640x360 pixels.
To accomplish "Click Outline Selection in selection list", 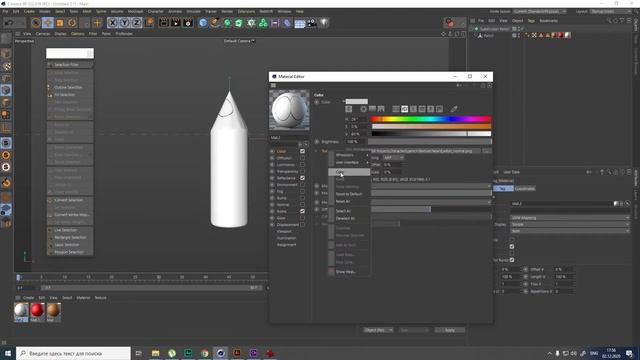I will click(69, 87).
